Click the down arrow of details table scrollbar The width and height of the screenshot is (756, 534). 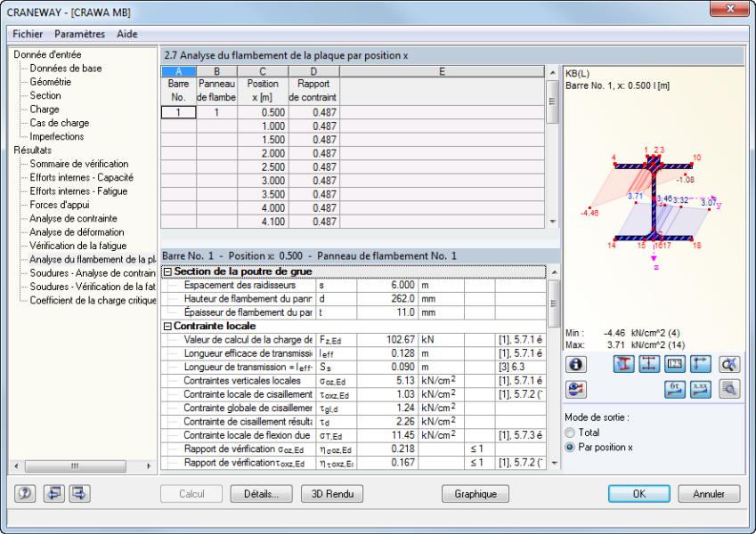coord(554,463)
